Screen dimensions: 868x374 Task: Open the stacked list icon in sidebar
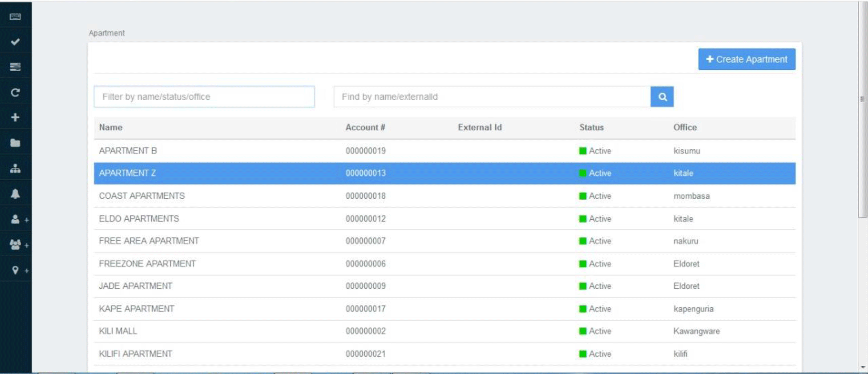[x=15, y=67]
